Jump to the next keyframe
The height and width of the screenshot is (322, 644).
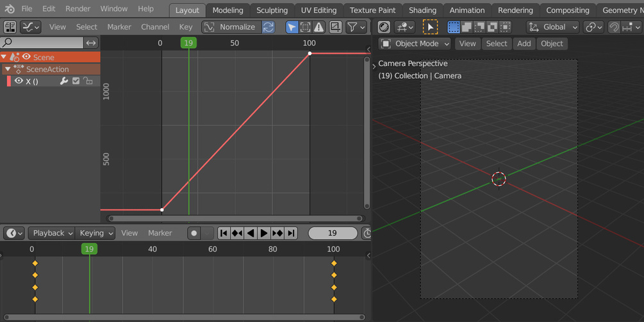coord(277,233)
